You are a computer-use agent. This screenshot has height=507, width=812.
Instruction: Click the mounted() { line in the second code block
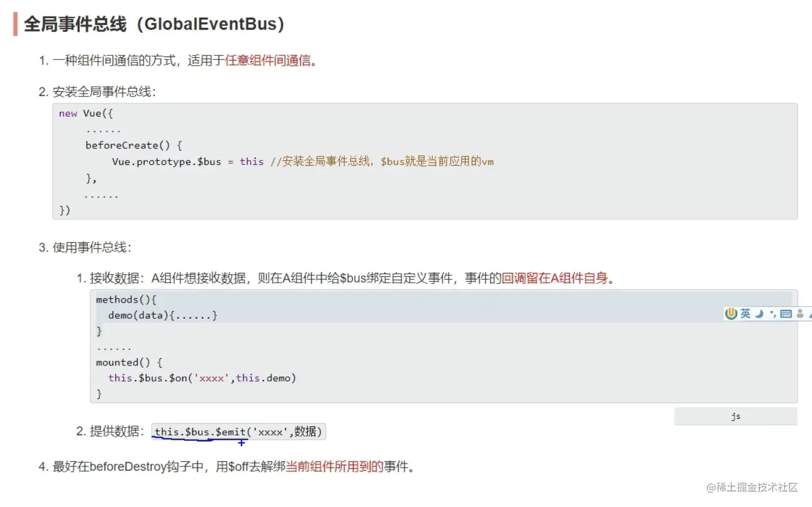129,363
